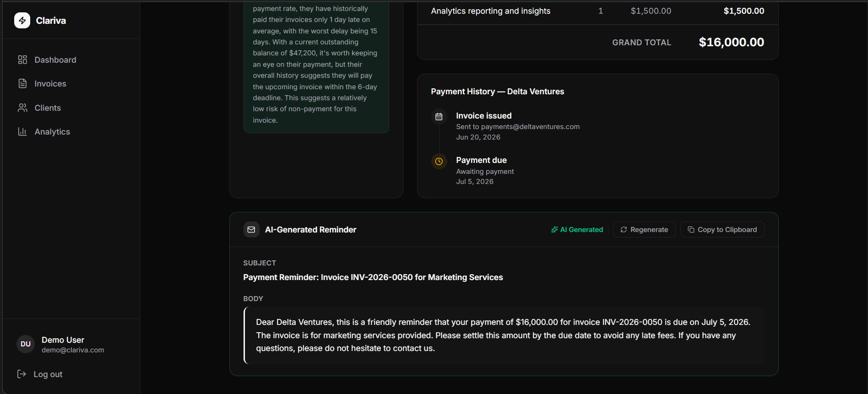This screenshot has width=868, height=394.
Task: Click the Clariva lightning bolt logo
Action: coord(22,21)
